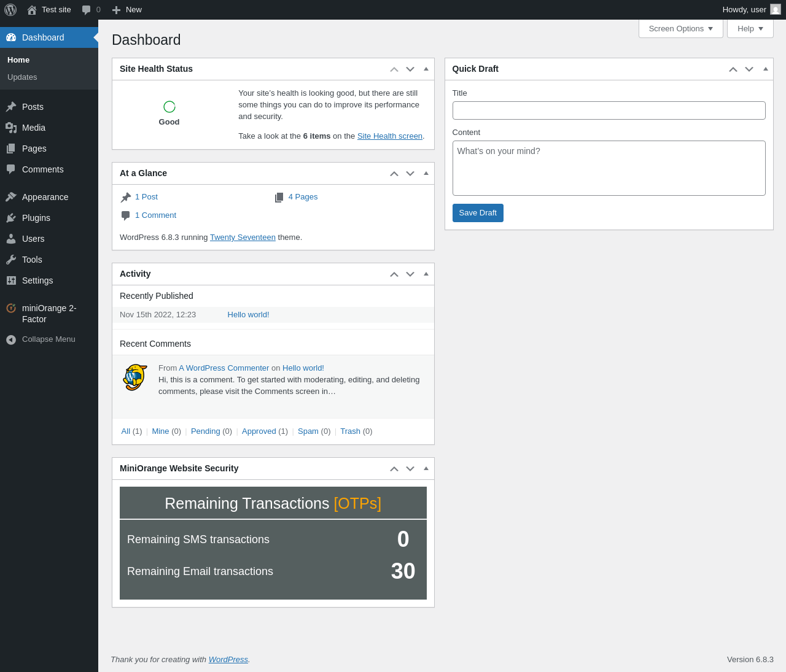The height and width of the screenshot is (672, 786).
Task: Click the Settings sliders icon
Action: tap(11, 280)
